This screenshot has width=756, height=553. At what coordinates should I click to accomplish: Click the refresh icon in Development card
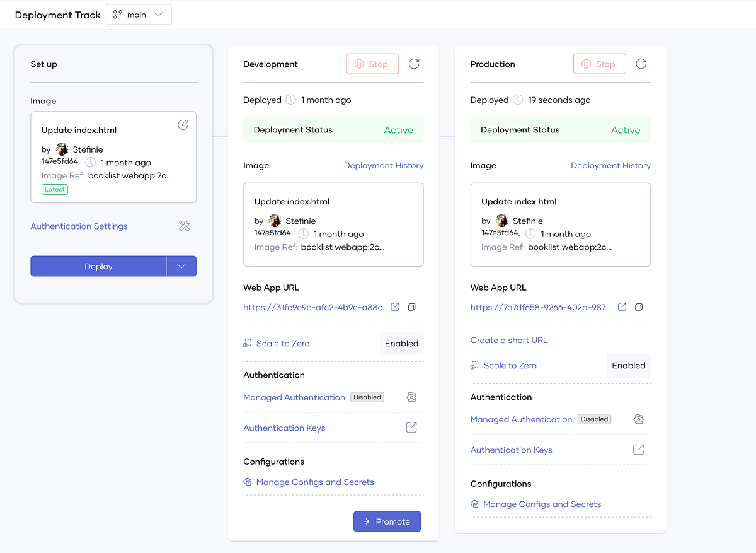pos(414,64)
